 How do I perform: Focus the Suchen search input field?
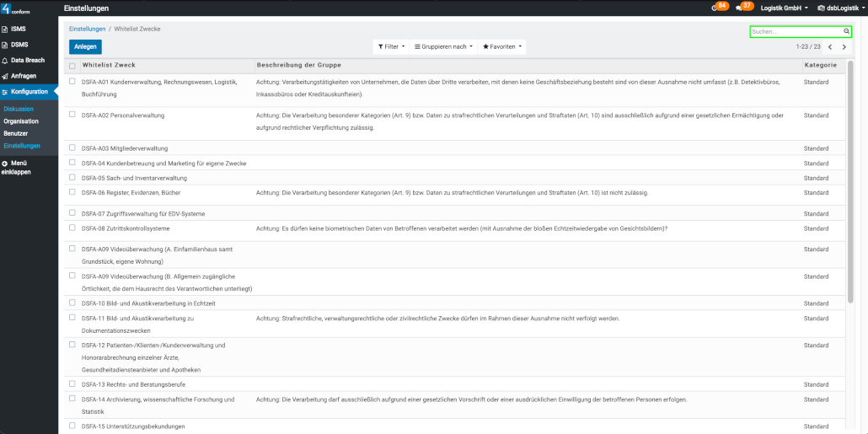point(796,31)
